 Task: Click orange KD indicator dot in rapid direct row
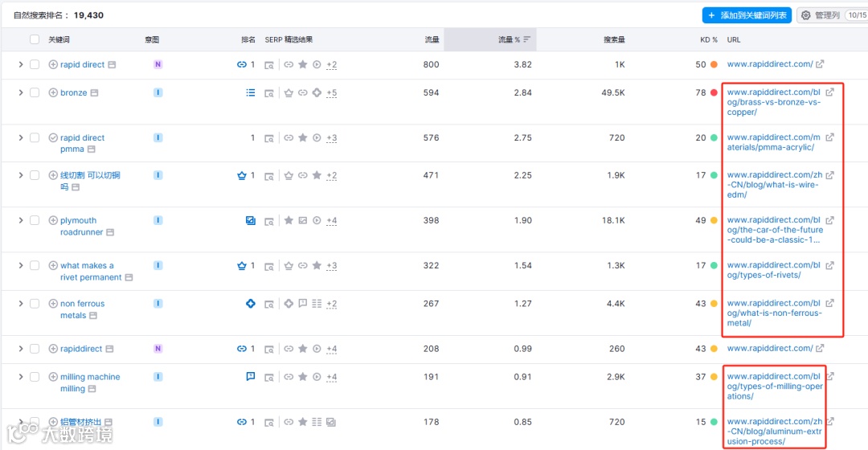pos(714,64)
